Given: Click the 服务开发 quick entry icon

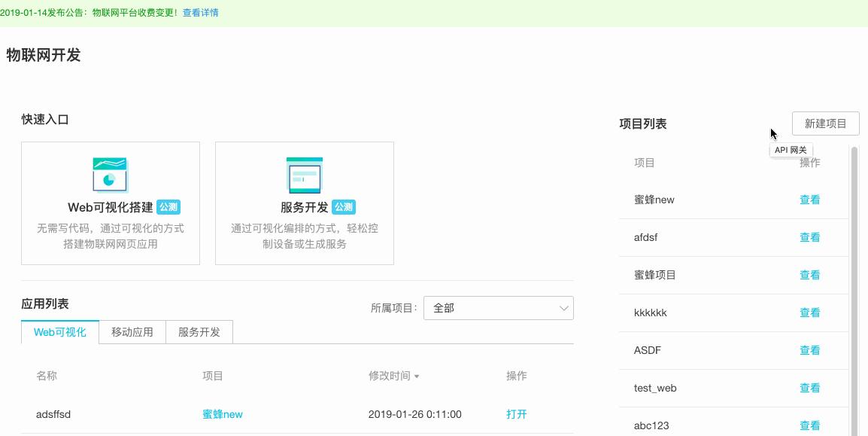Looking at the screenshot, I should pyautogui.click(x=304, y=174).
